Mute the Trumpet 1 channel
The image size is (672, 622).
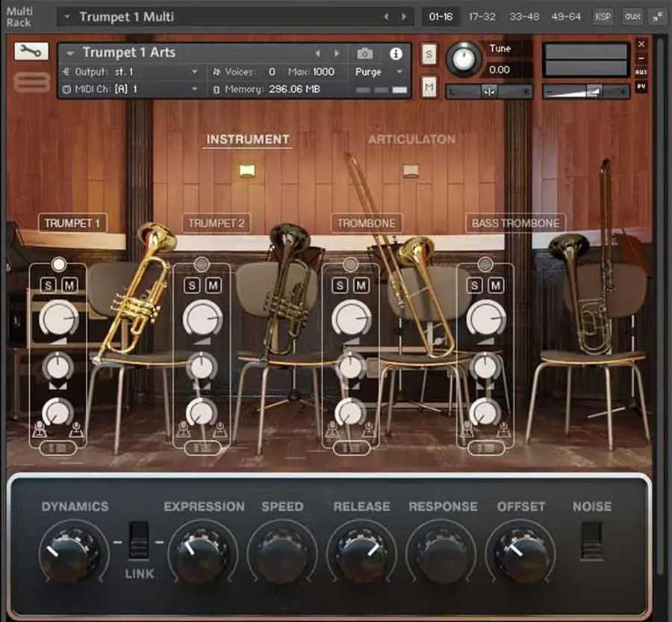pyautogui.click(x=69, y=285)
